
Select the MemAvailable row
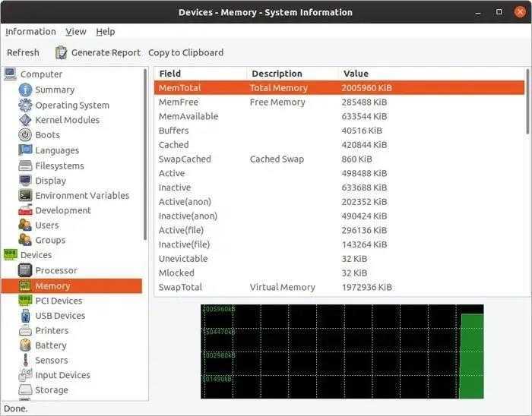339,116
